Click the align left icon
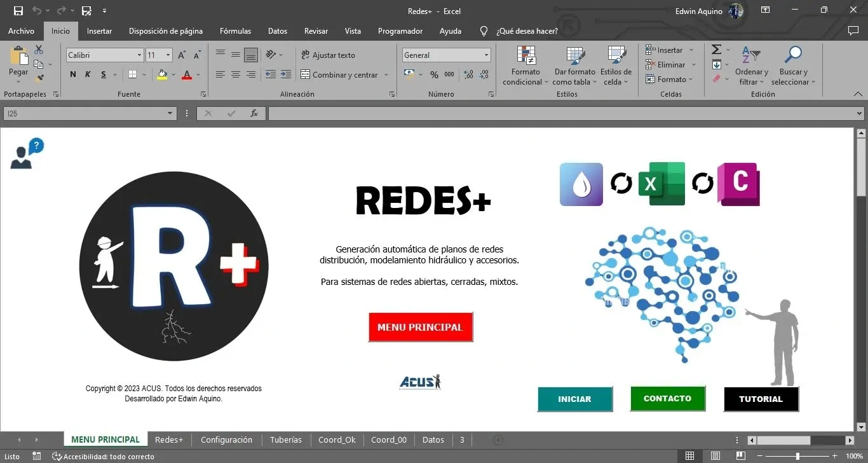This screenshot has height=463, width=868. [x=220, y=74]
